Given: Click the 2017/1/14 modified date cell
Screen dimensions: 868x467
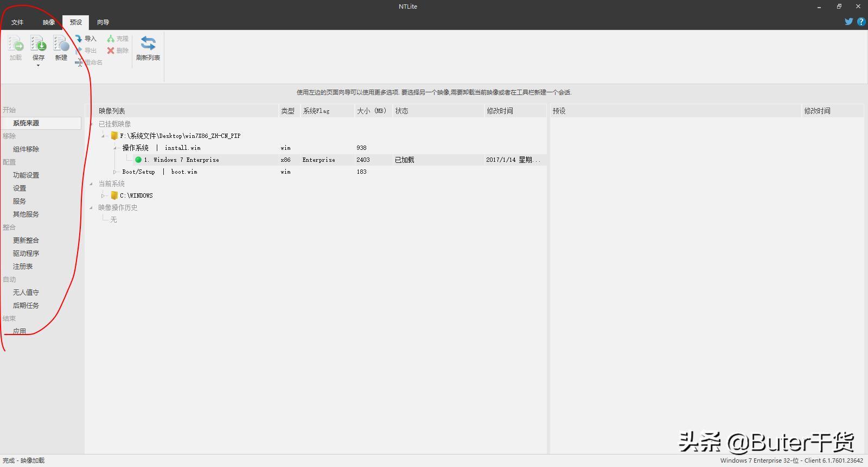Looking at the screenshot, I should [x=513, y=160].
